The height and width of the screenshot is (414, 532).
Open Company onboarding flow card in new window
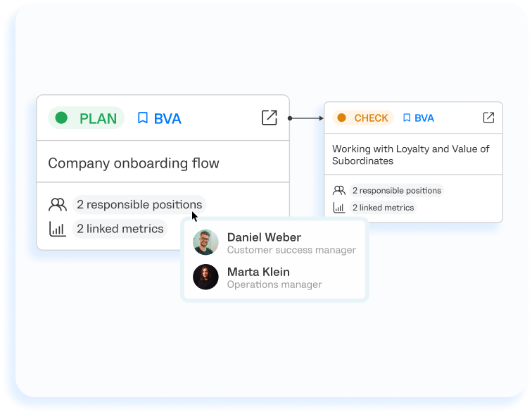pos(270,118)
